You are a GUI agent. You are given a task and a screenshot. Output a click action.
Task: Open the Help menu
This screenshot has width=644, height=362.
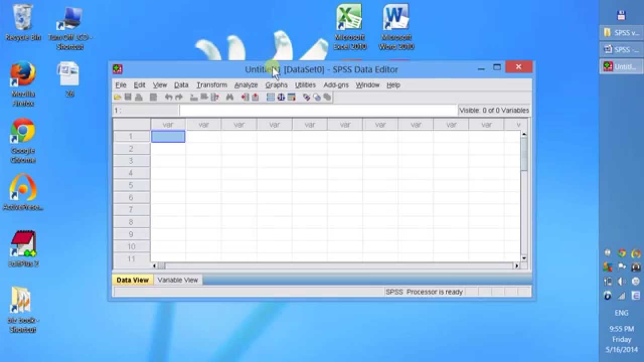tap(393, 85)
